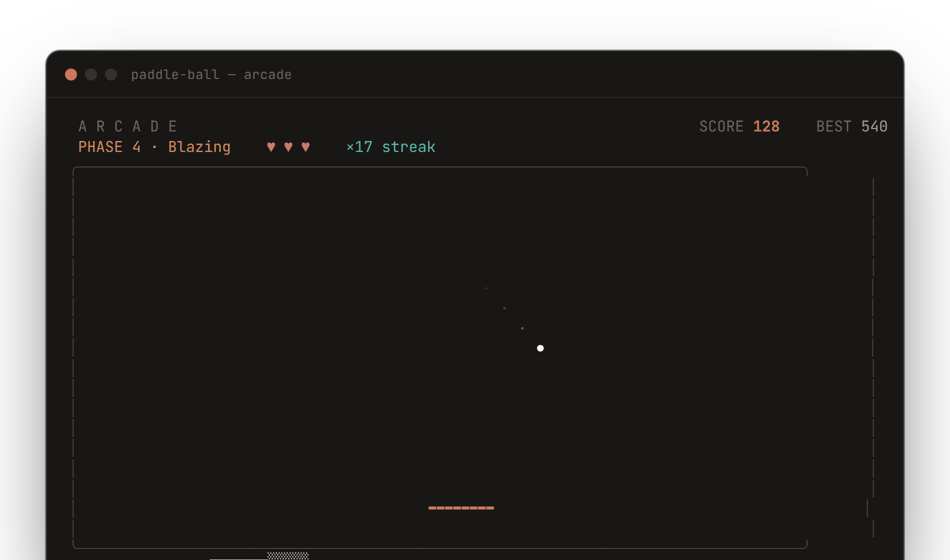Click the window title 'paddle-ball — arcade'
The image size is (950, 560).
pos(211,74)
